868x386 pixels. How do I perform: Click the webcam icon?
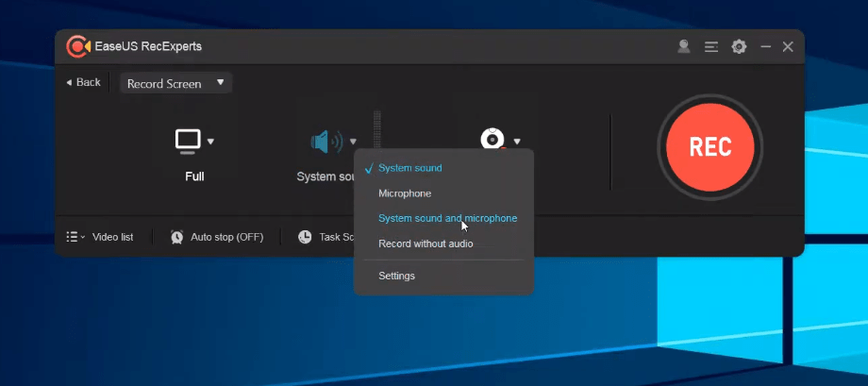[x=492, y=139]
